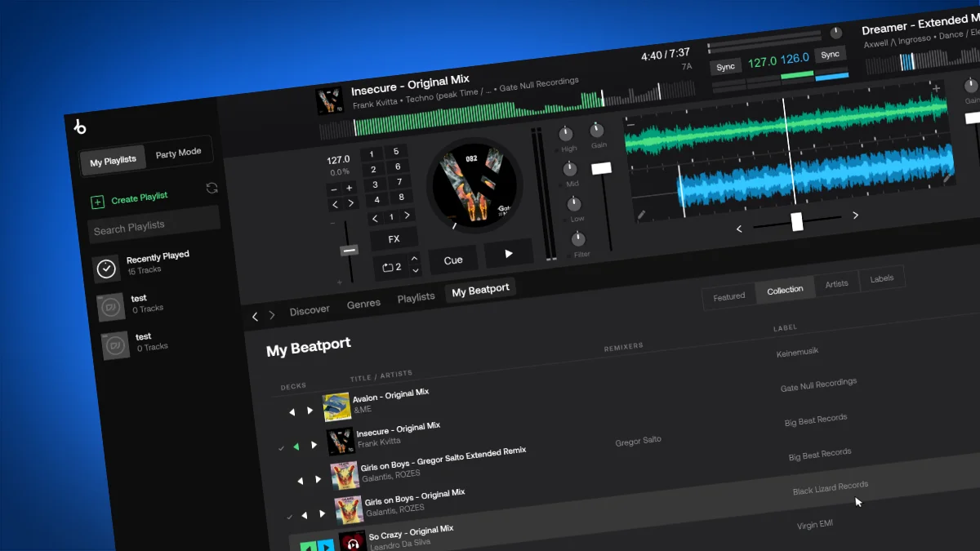
Task: Switch to Party Mode
Action: (x=180, y=152)
